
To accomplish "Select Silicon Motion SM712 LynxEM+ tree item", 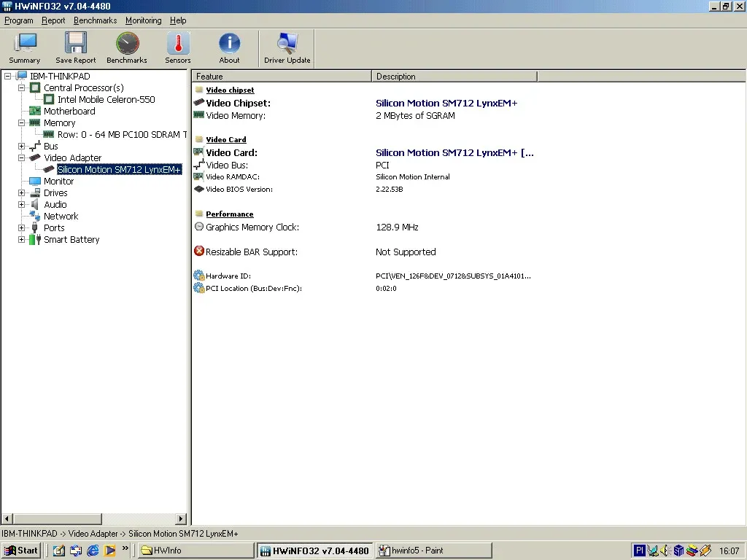I will click(119, 169).
